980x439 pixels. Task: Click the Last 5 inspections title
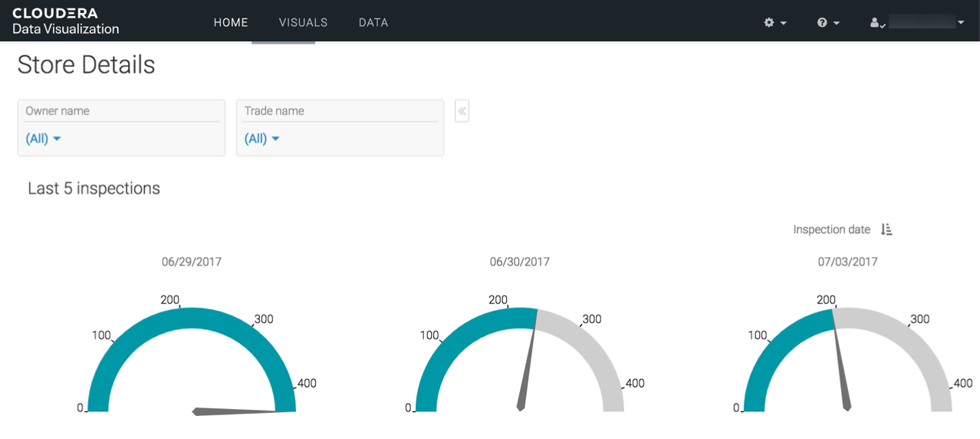click(94, 189)
